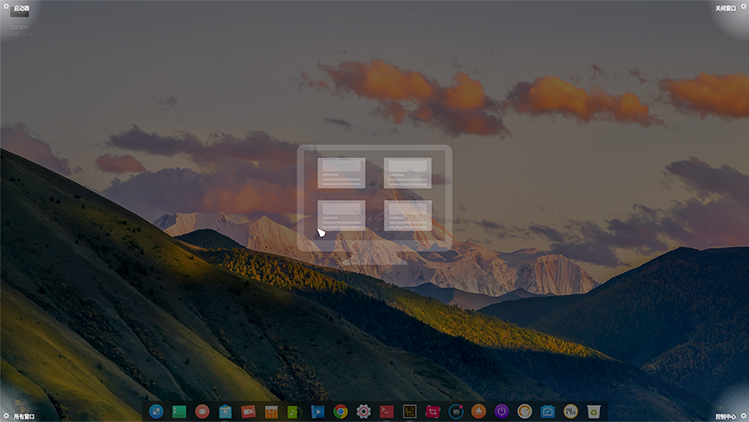Image resolution: width=749 pixels, height=422 pixels.
Task: Choose the bottom-right window thumbnail in overlay
Action: [x=408, y=215]
